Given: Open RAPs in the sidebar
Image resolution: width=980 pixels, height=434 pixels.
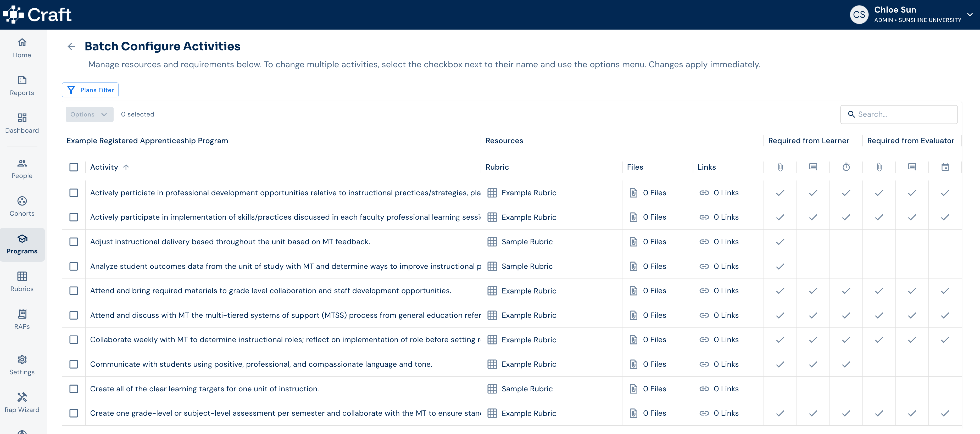Looking at the screenshot, I should tap(22, 320).
